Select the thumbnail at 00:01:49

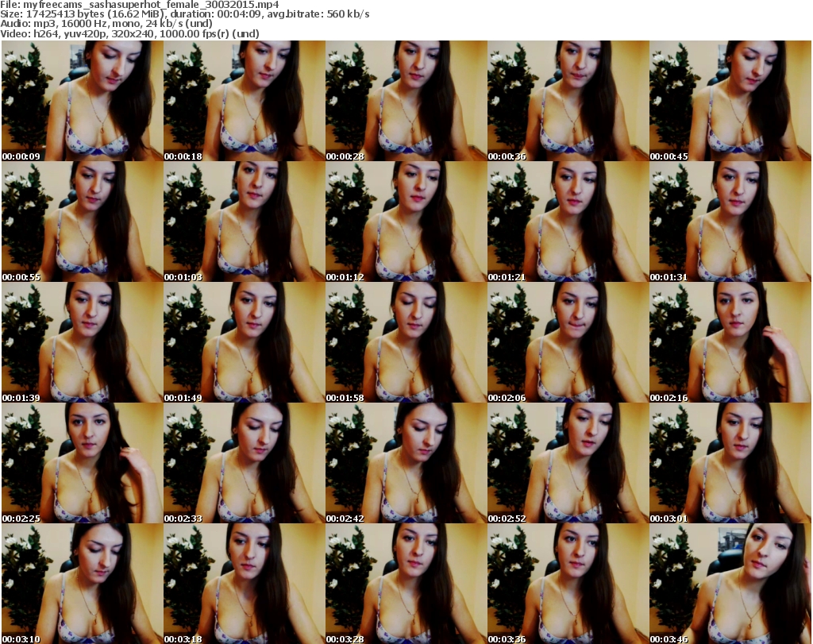pyautogui.click(x=245, y=343)
